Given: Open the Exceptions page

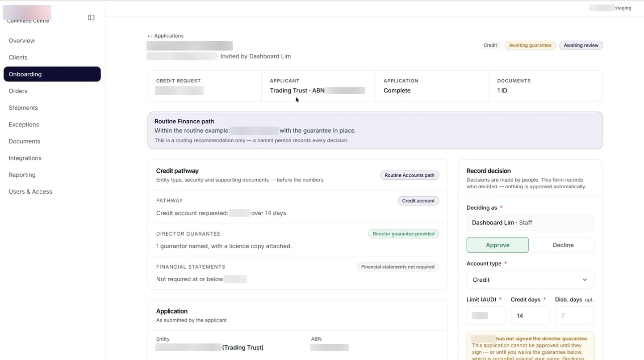Looking at the screenshot, I should [52, 124].
